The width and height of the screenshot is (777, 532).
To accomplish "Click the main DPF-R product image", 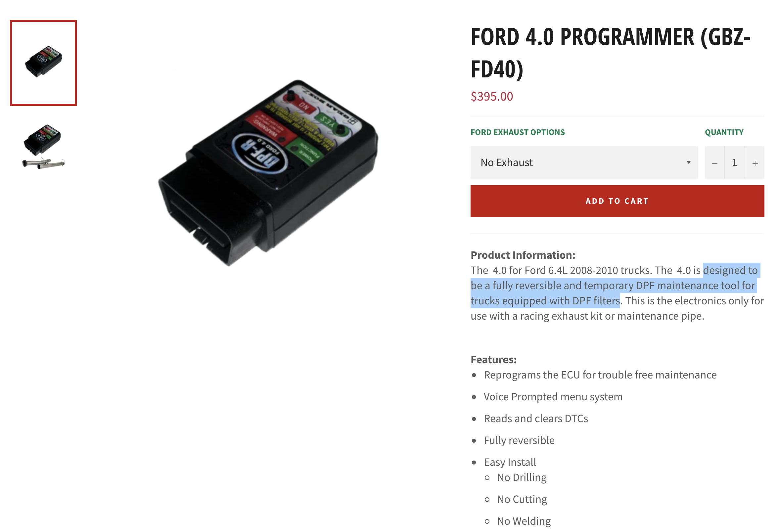I will (268, 173).
